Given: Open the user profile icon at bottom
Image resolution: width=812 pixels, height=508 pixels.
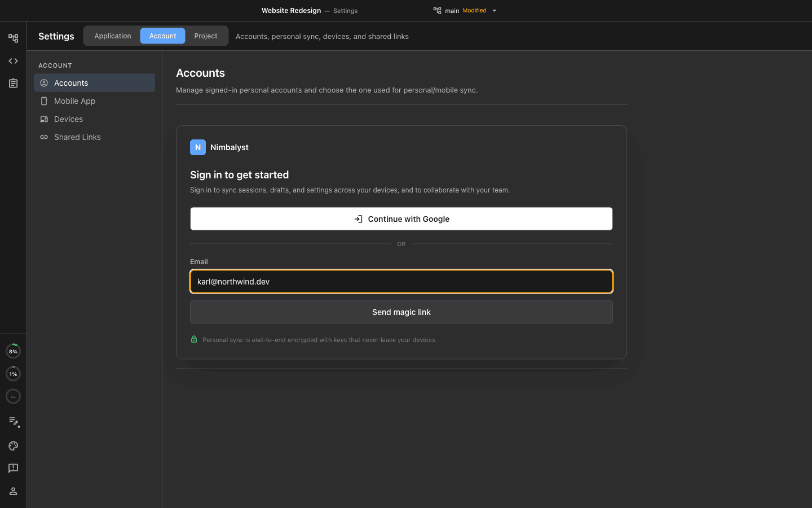Looking at the screenshot, I should click(13, 491).
